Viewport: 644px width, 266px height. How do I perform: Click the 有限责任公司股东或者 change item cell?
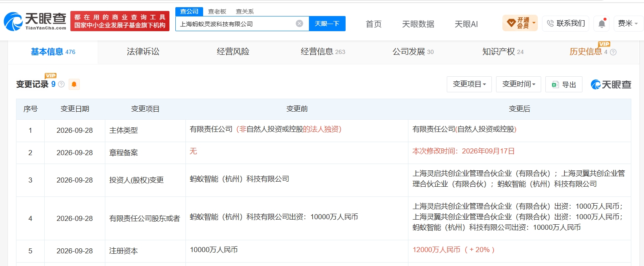coord(145,218)
